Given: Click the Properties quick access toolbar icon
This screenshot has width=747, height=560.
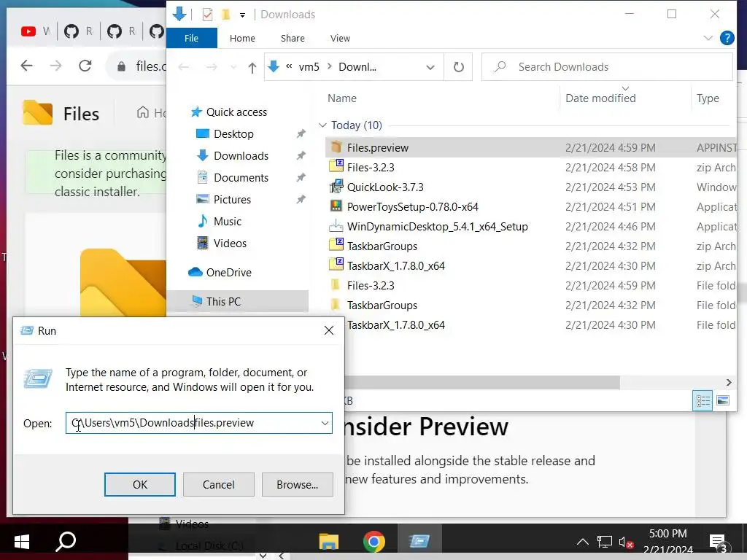Looking at the screenshot, I should [x=207, y=15].
